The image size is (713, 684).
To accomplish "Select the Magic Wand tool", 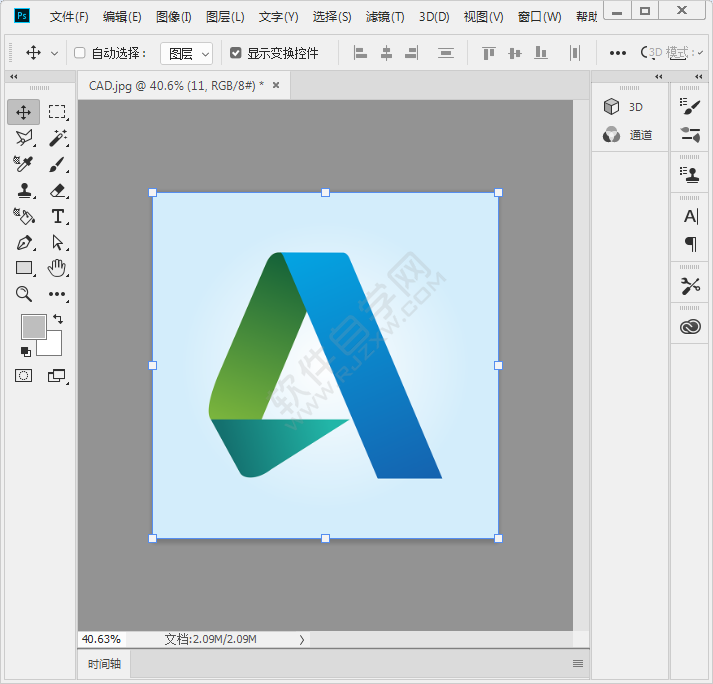I will point(58,138).
